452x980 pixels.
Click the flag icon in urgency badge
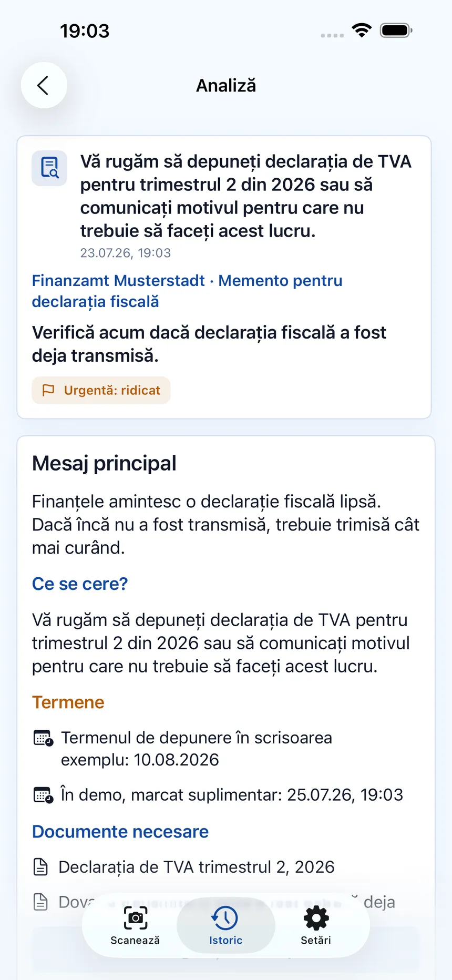[x=48, y=390]
